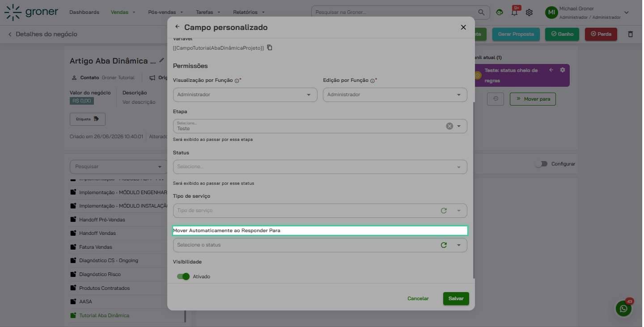Select Handoff Vendas in the list

[x=97, y=233]
